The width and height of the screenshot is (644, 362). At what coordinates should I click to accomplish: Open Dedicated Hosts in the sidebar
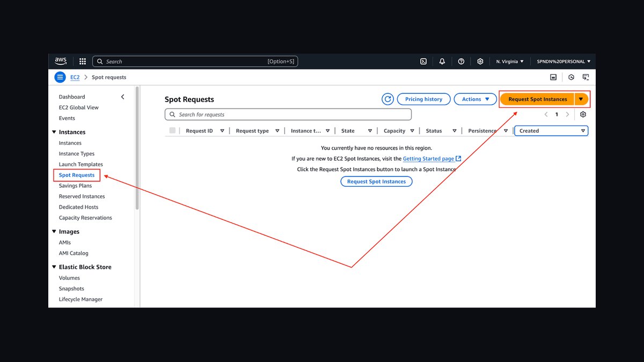[79, 208]
